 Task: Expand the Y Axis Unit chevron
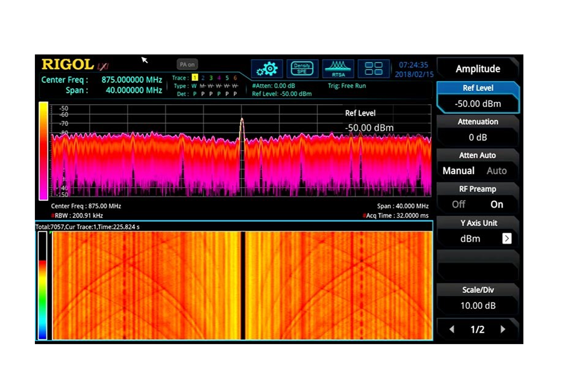pyautogui.click(x=507, y=238)
